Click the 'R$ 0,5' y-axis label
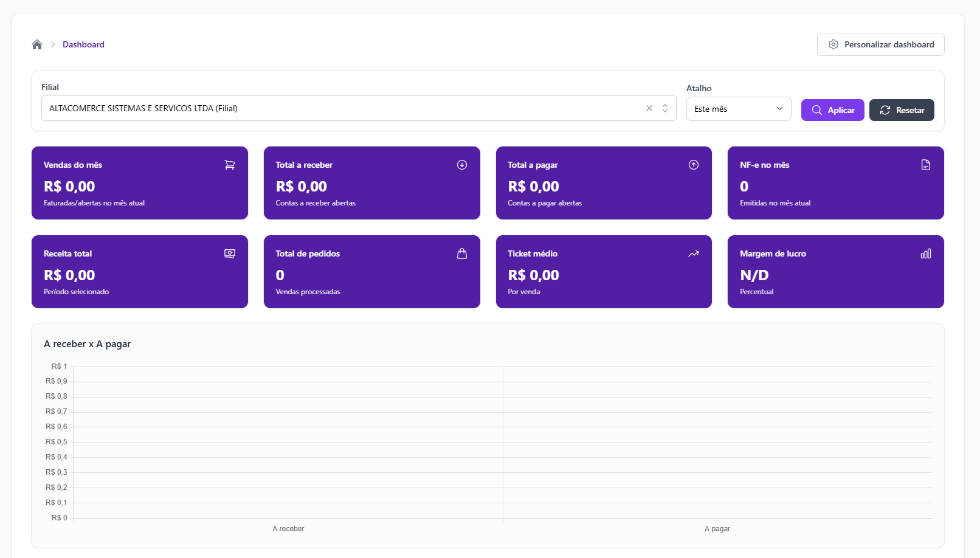980x558 pixels. click(56, 442)
